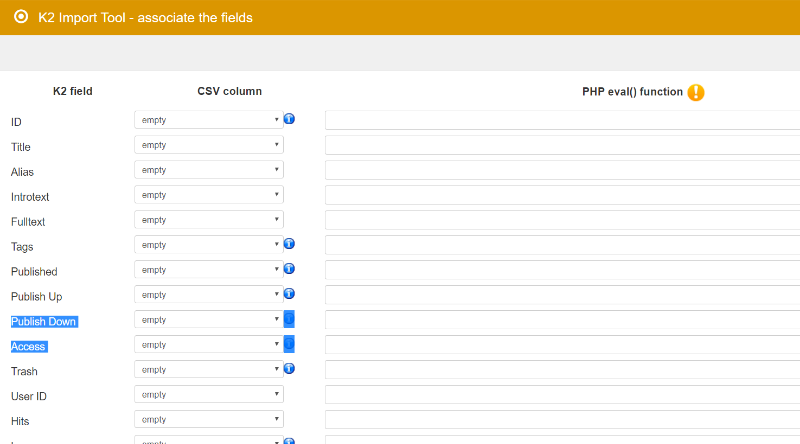Click the circle icon in K2 Import Tool header
Screen dimensions: 800x444
point(21,17)
